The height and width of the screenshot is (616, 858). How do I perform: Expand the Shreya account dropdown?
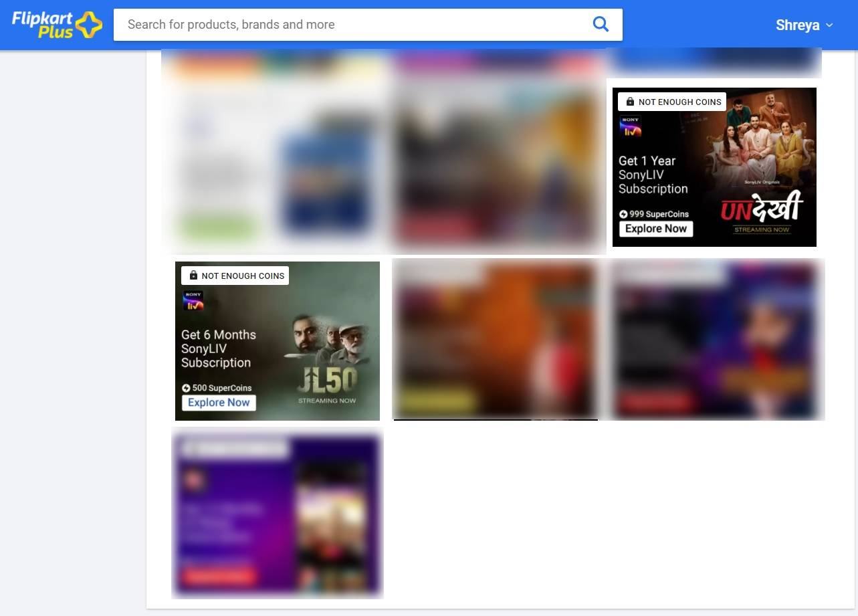tap(805, 25)
